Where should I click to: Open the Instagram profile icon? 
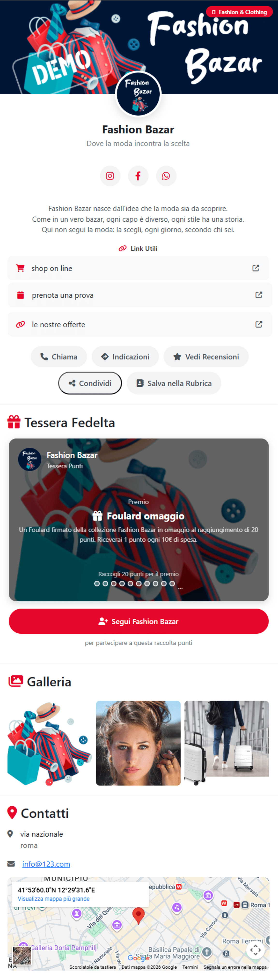pos(110,176)
